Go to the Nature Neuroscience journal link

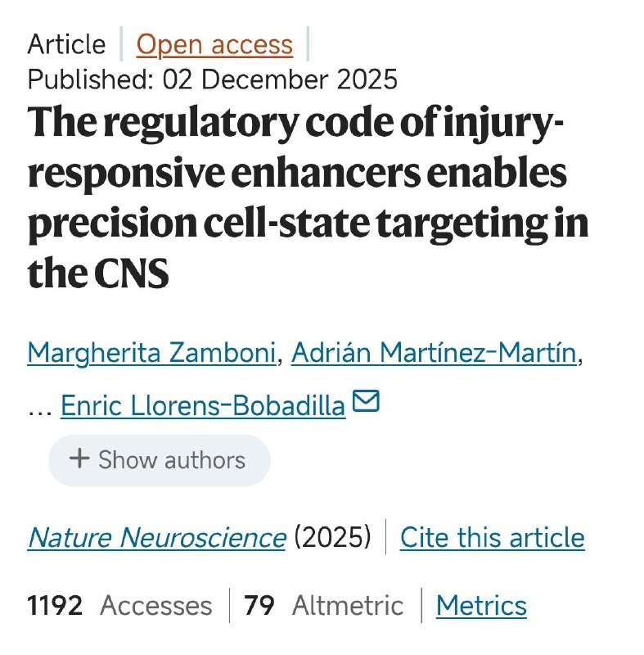[156, 538]
